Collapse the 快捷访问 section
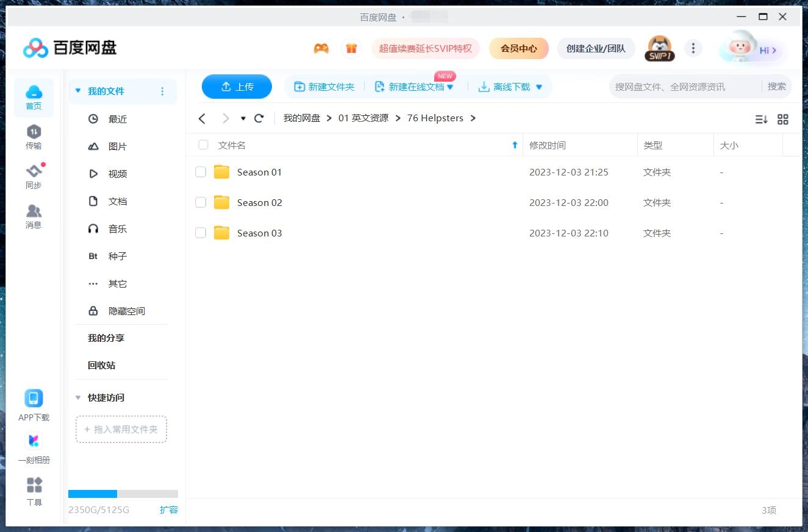Screen dimensions: 808x532 (77, 397)
